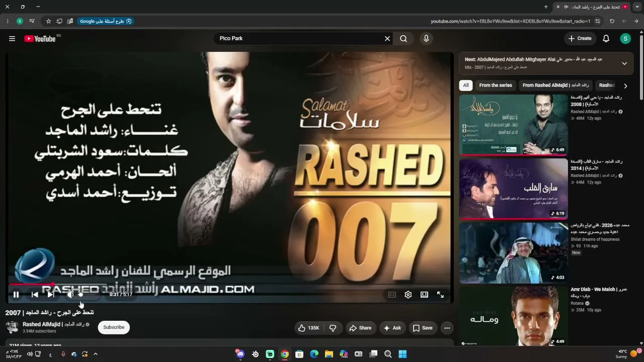Open the Create menu
The height and width of the screenshot is (362, 644).
[x=580, y=39]
